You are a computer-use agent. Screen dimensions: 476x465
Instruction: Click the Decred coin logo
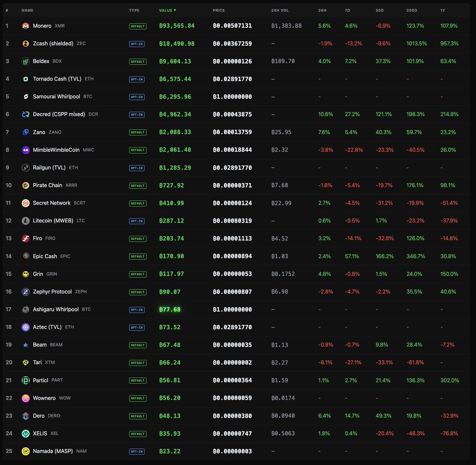coord(25,114)
